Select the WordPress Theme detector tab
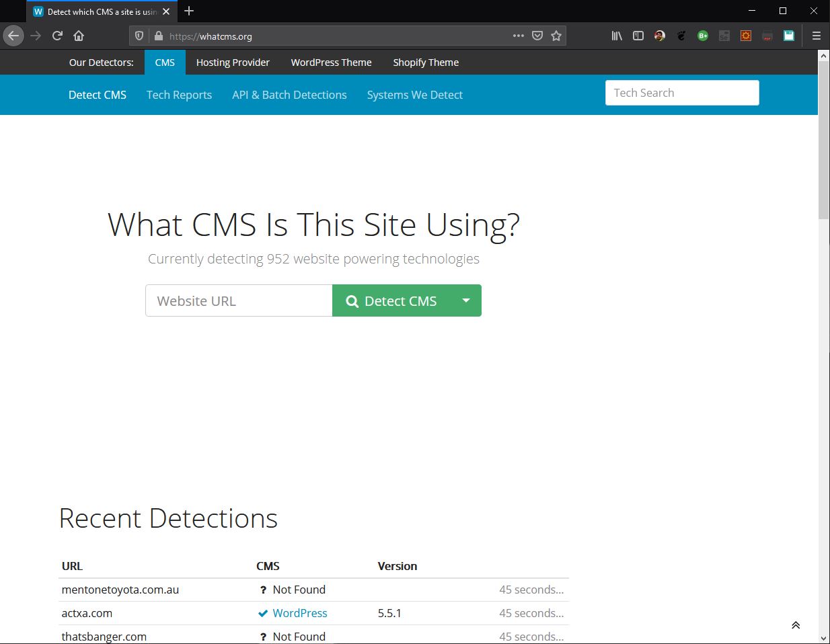This screenshot has width=830, height=644. (331, 63)
